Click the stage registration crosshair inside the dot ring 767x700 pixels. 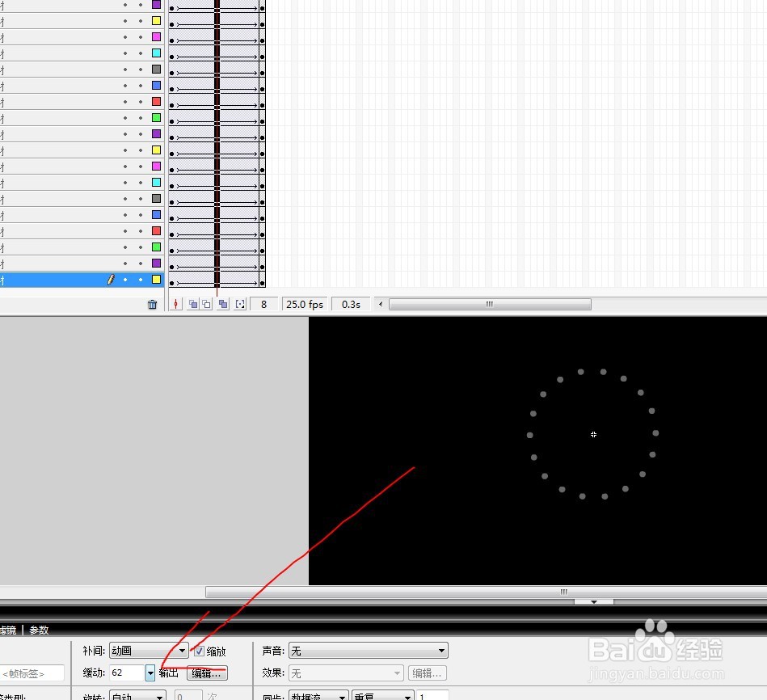click(x=593, y=434)
